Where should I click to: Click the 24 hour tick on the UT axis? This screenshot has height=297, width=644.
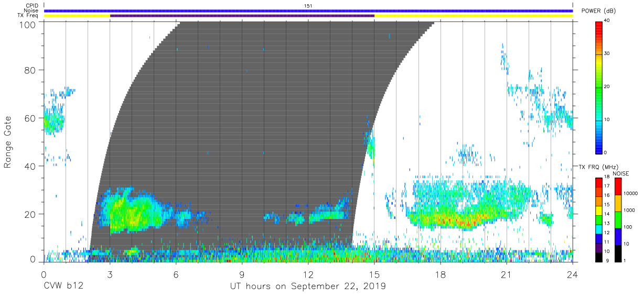pyautogui.click(x=573, y=273)
